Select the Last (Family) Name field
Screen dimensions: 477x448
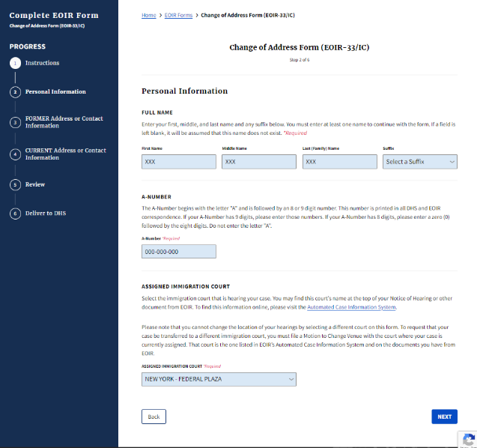[x=339, y=162]
